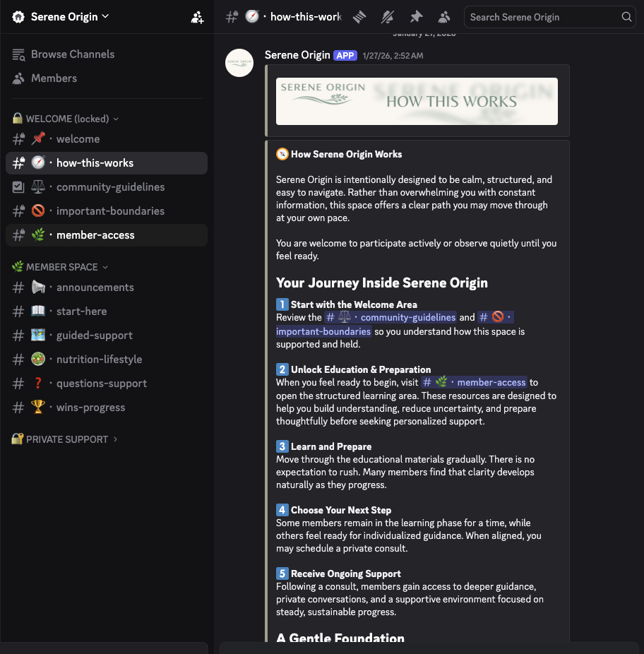Open the Threads icon in header

pos(360,17)
